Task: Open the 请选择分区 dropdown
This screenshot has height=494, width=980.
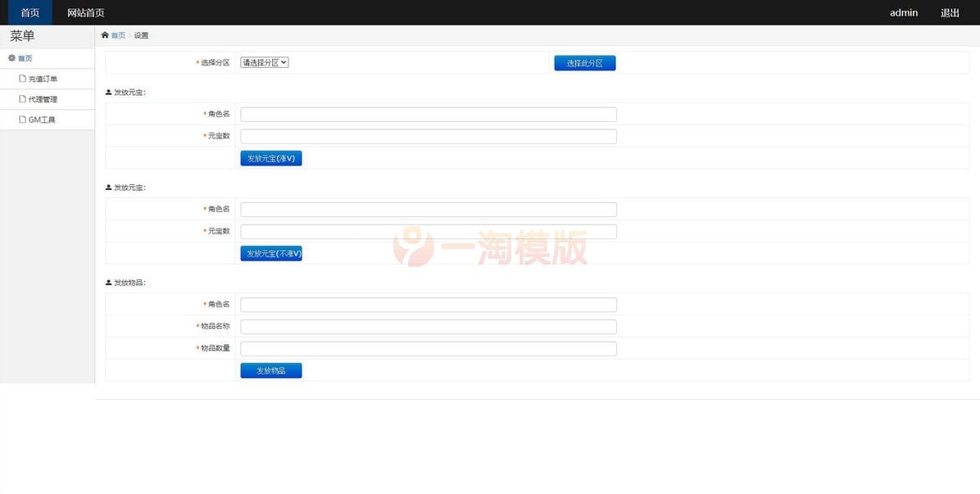Action: pyautogui.click(x=262, y=61)
